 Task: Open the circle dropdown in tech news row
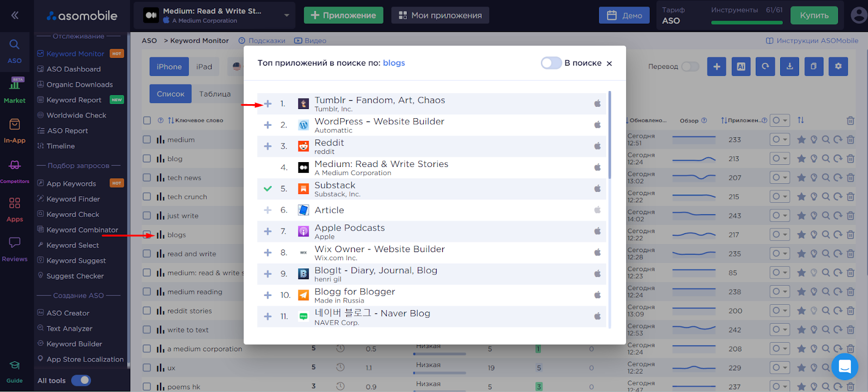780,177
